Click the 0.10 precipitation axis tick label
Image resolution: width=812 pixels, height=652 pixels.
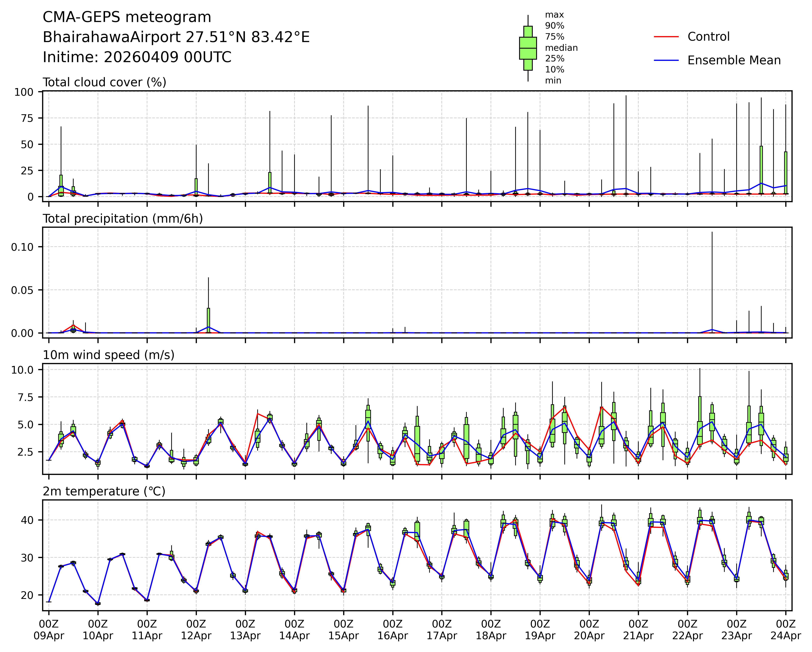pyautogui.click(x=22, y=247)
